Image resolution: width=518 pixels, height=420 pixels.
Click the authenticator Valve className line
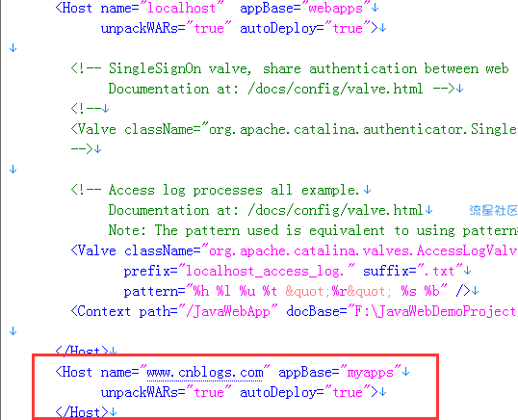point(294,129)
